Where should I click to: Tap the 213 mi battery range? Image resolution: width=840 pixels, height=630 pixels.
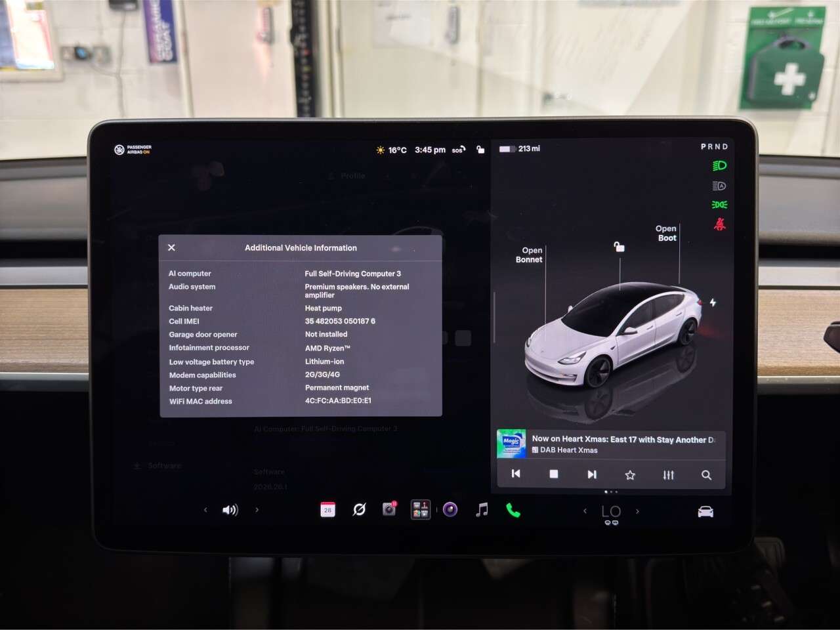(520, 149)
